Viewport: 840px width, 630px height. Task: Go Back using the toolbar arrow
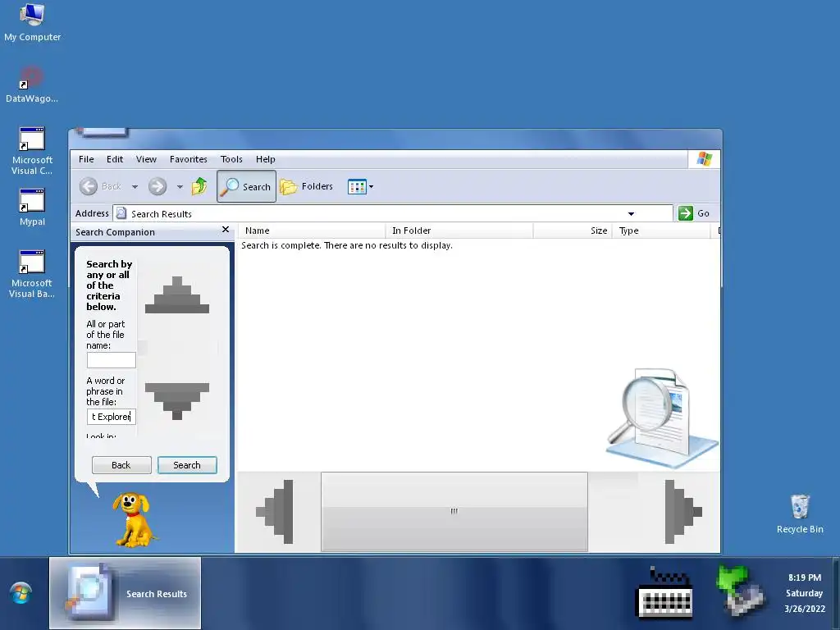(x=101, y=186)
